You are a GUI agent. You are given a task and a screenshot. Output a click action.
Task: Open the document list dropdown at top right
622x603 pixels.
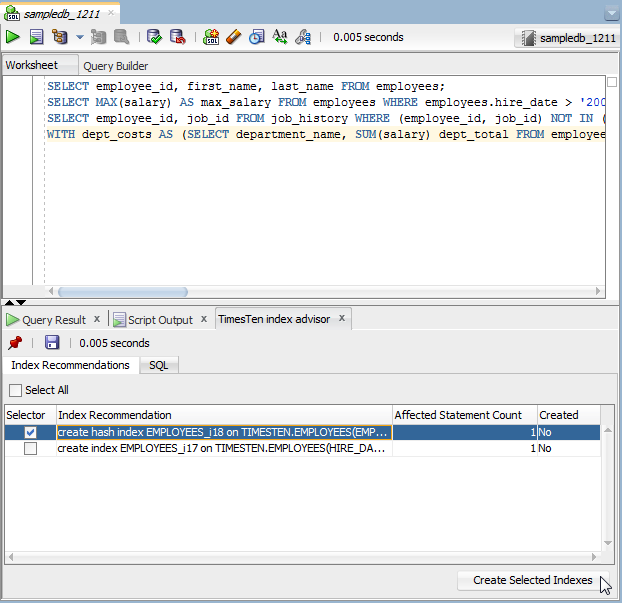point(612,14)
